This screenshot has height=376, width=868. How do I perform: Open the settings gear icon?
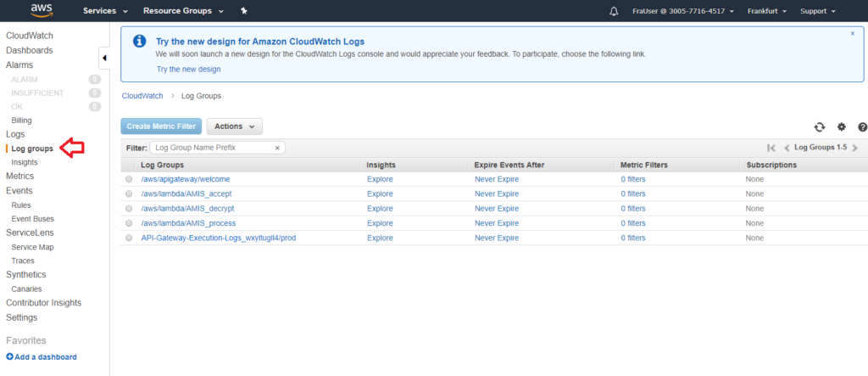pos(842,126)
